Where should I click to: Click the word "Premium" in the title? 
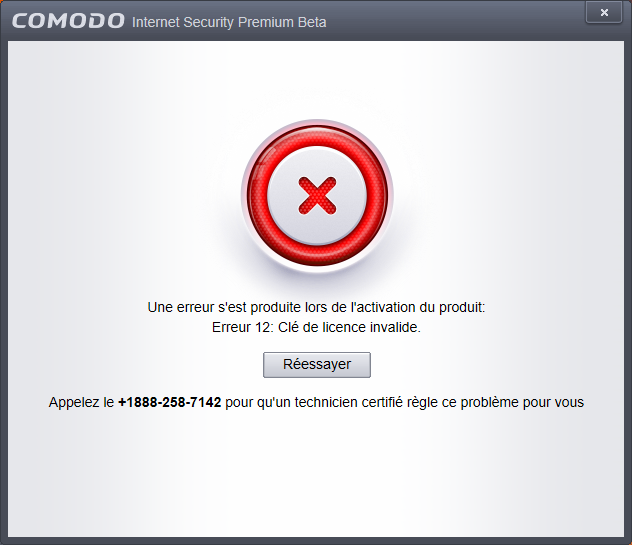266,22
